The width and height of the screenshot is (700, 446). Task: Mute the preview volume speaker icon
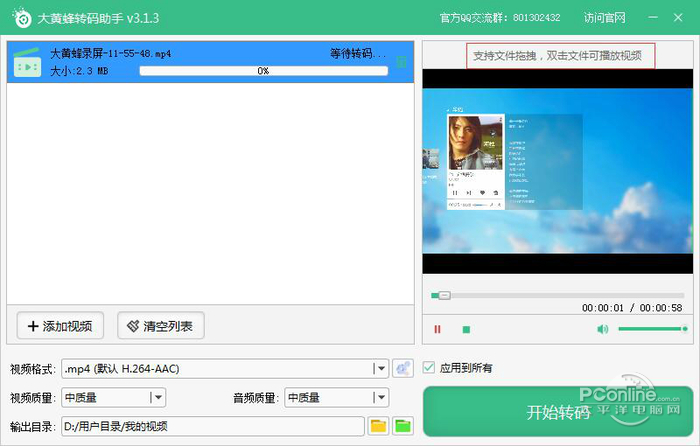click(602, 329)
